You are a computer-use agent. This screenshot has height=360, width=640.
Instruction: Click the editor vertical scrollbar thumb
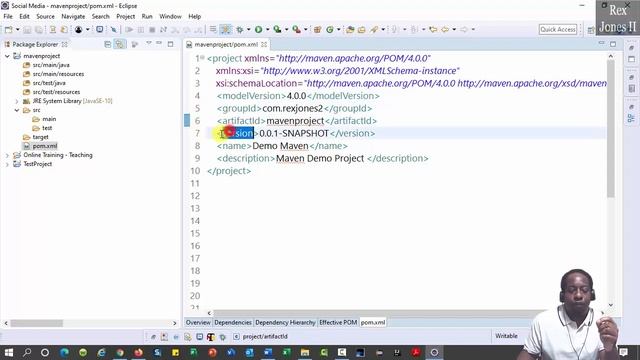tap(611, 129)
